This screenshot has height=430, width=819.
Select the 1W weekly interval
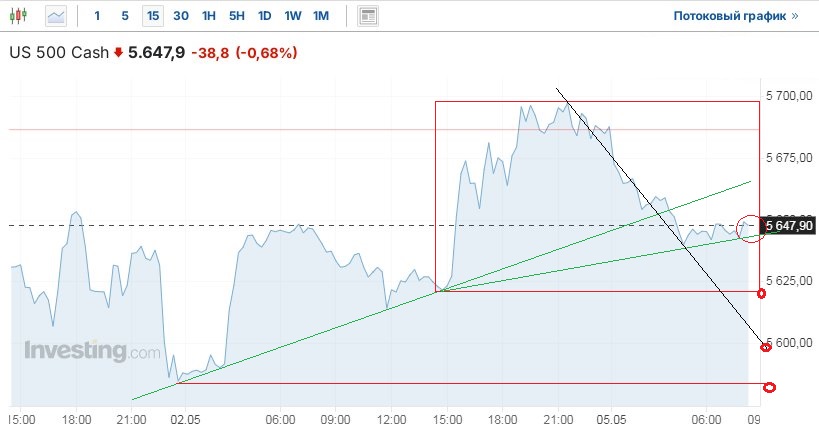coord(292,16)
